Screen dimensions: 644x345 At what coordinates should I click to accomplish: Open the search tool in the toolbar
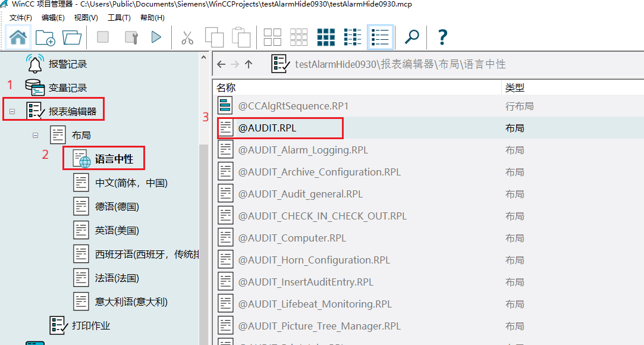click(x=412, y=37)
